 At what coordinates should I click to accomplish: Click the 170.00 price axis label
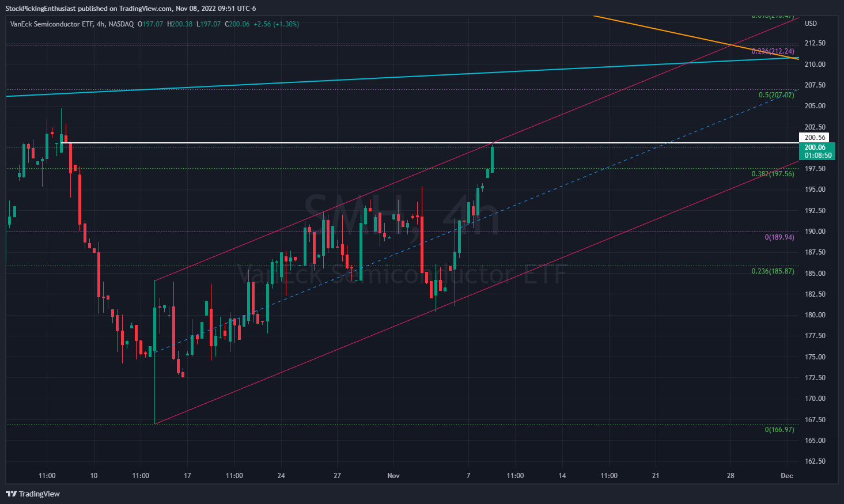click(815, 399)
